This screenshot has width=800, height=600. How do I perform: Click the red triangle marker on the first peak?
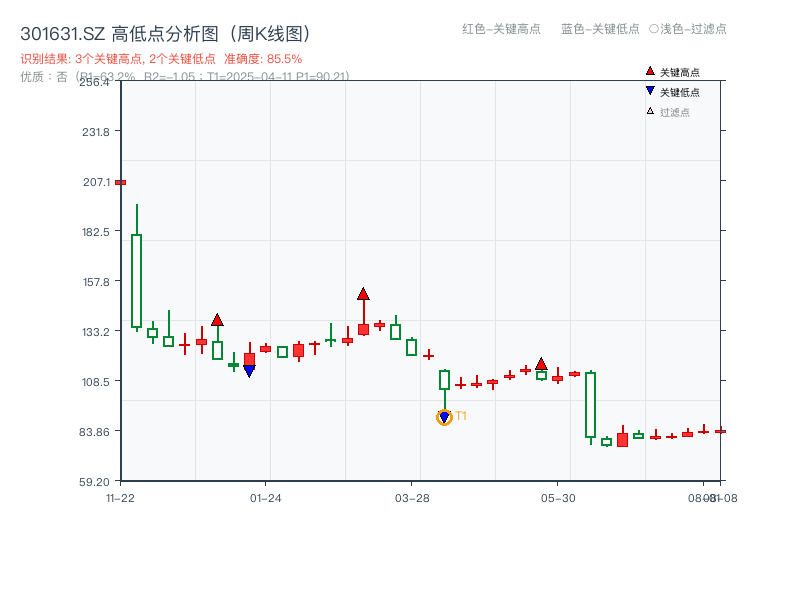coord(218,320)
